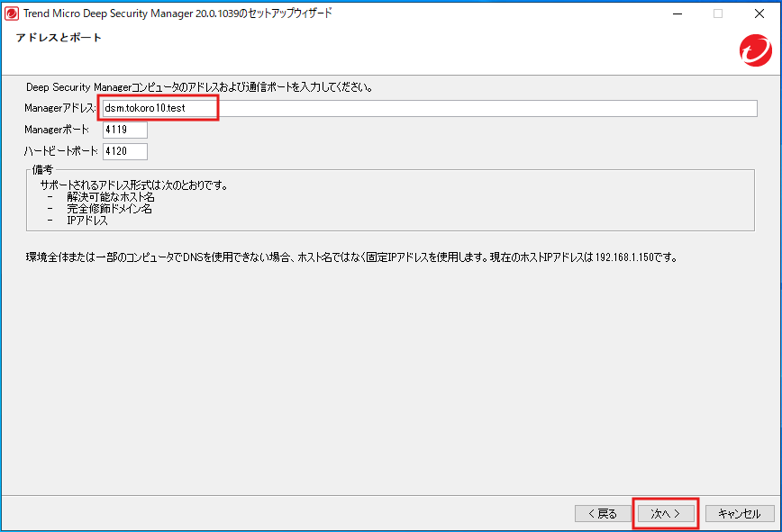Click the Manager port field showing 4119
Image resolution: width=782 pixels, height=532 pixels.
(x=125, y=130)
